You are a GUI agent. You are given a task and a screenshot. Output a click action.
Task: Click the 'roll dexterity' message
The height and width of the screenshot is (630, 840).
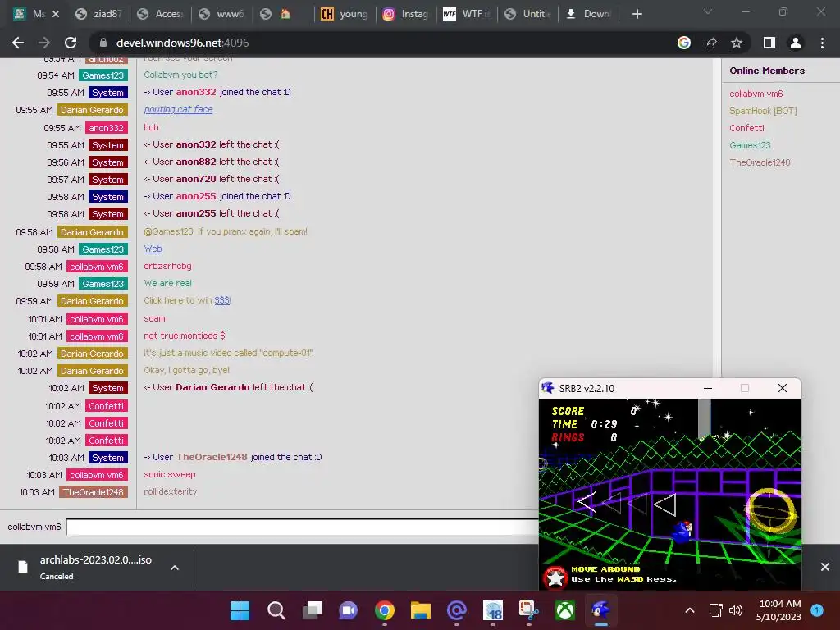coord(171,492)
